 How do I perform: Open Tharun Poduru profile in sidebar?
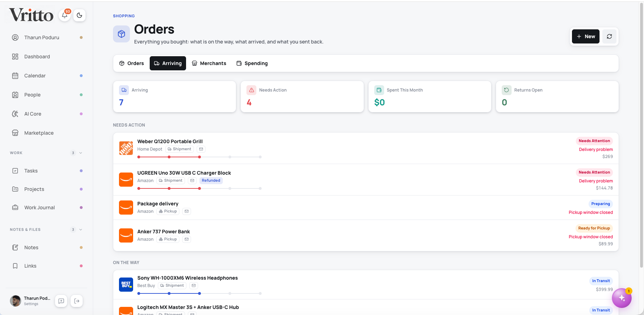pos(47,37)
